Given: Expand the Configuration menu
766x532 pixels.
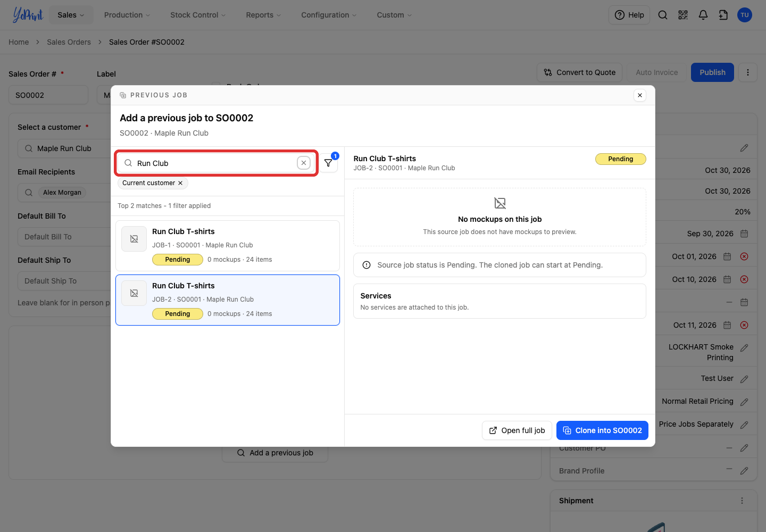Looking at the screenshot, I should click(329, 15).
